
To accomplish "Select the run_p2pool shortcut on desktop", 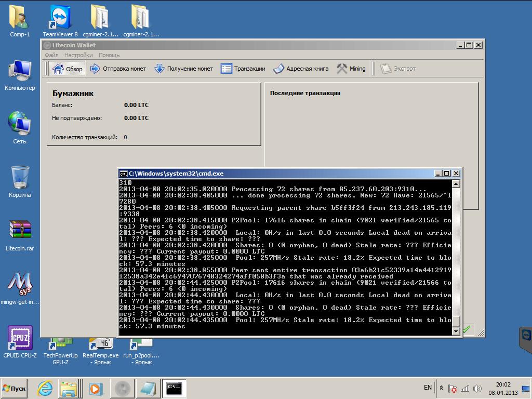I will tap(141, 351).
